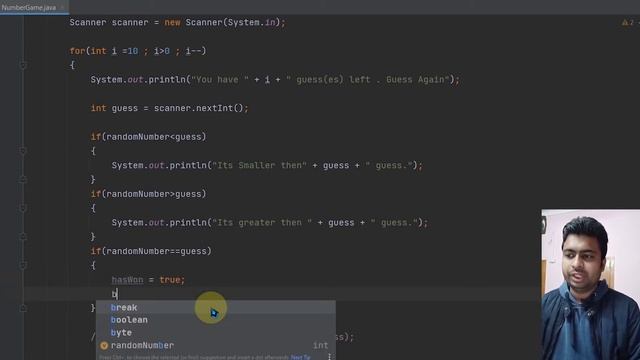The height and width of the screenshot is (360, 640).
Task: Collapse the if(randomNumber==guess) block
Action: click(23, 265)
